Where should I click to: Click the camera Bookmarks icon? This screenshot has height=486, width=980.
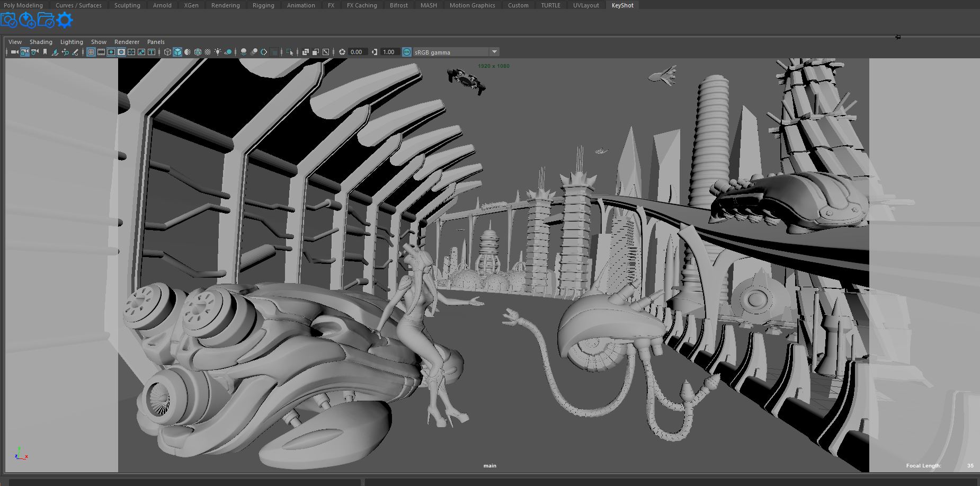pos(45,52)
